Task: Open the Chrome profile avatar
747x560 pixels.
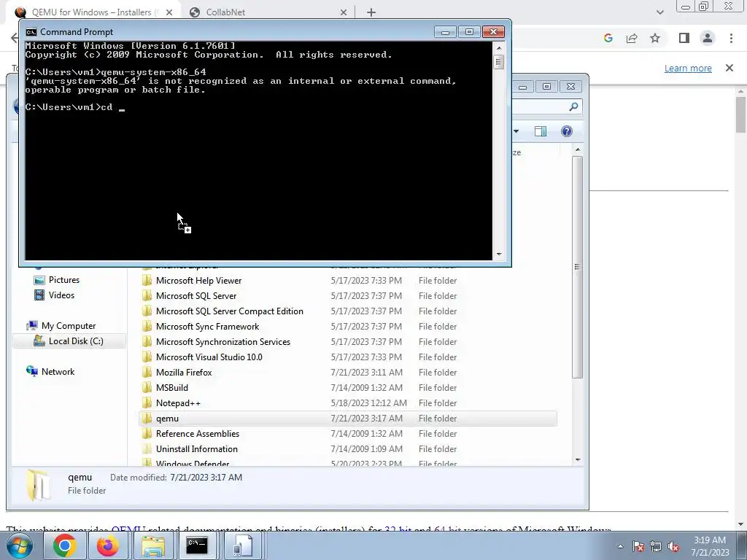Action: click(x=708, y=38)
